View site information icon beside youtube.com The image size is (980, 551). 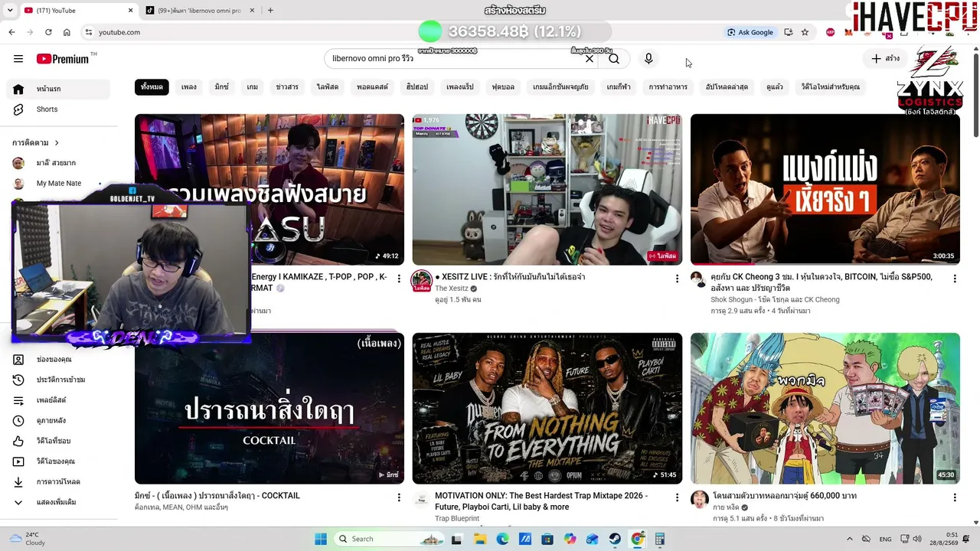(89, 32)
